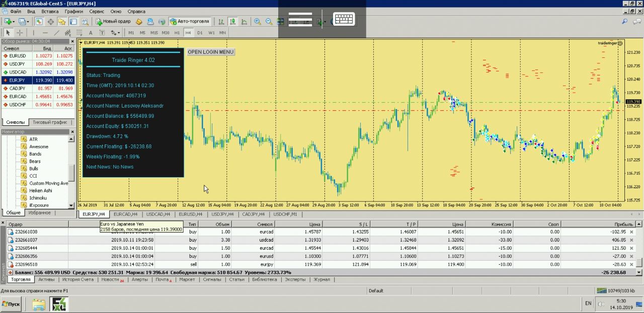Switch to H1 timeframe
Viewport: 644px width, 313px height.
click(177, 33)
